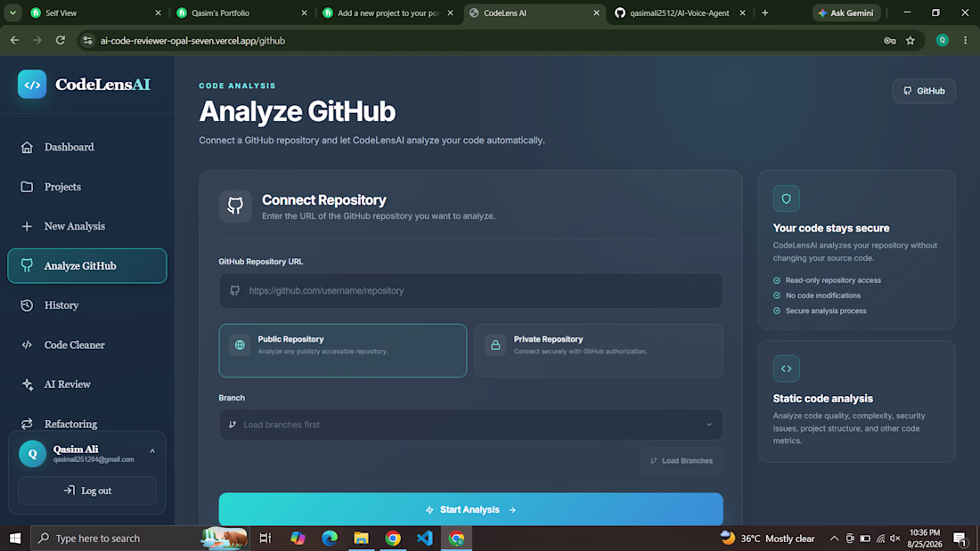This screenshot has width=980, height=551.
Task: Open Task View on the taskbar
Action: coord(265,538)
